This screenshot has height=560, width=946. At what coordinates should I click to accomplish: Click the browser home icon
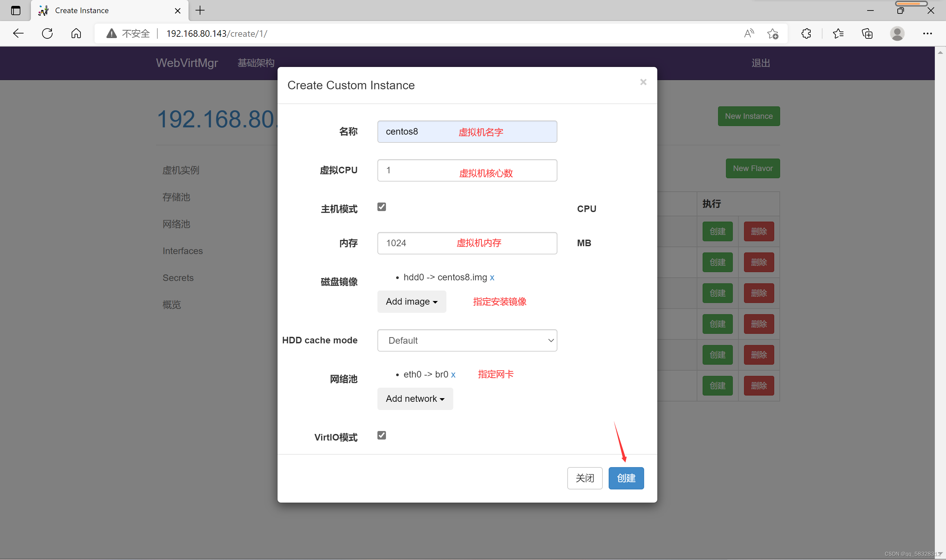(x=76, y=33)
